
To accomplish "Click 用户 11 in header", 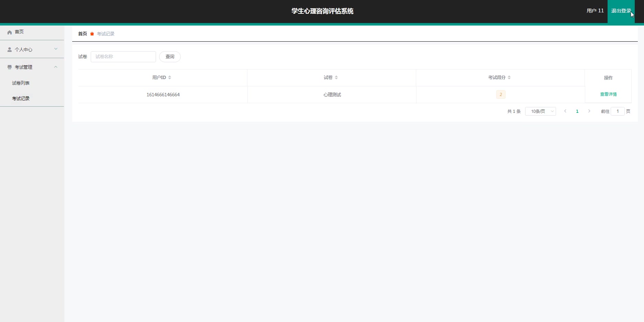I will coord(595,11).
